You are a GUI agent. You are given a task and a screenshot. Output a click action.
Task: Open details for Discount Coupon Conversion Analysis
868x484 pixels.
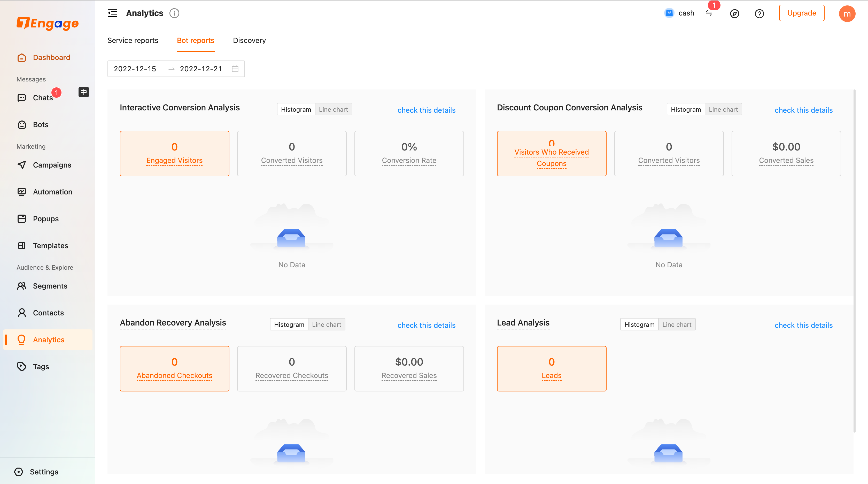(803, 110)
